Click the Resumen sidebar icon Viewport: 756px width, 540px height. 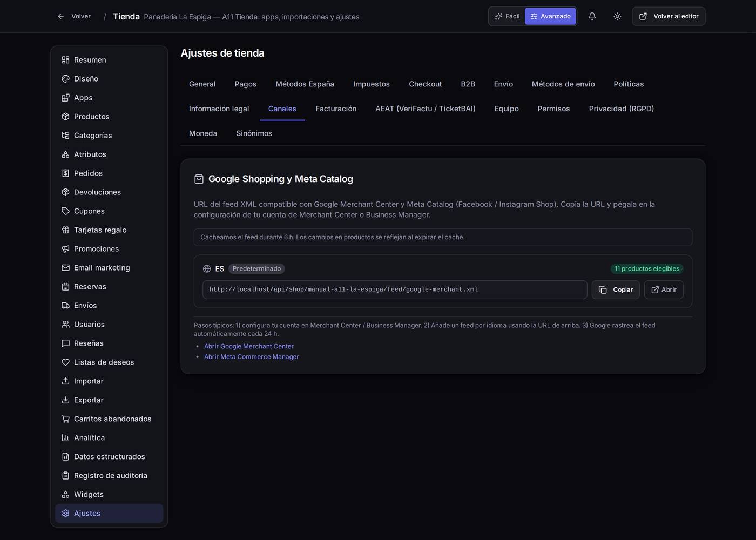pos(65,60)
